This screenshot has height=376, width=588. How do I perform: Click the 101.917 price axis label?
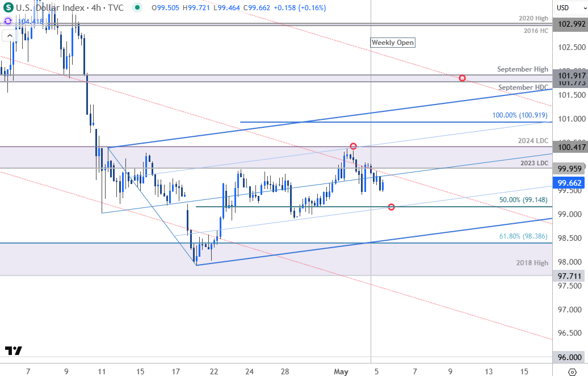[571, 76]
